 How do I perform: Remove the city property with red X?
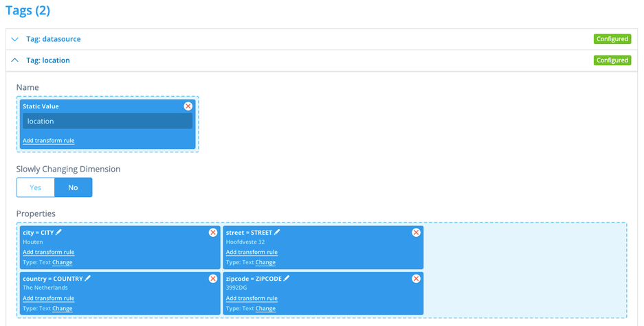pyautogui.click(x=213, y=233)
